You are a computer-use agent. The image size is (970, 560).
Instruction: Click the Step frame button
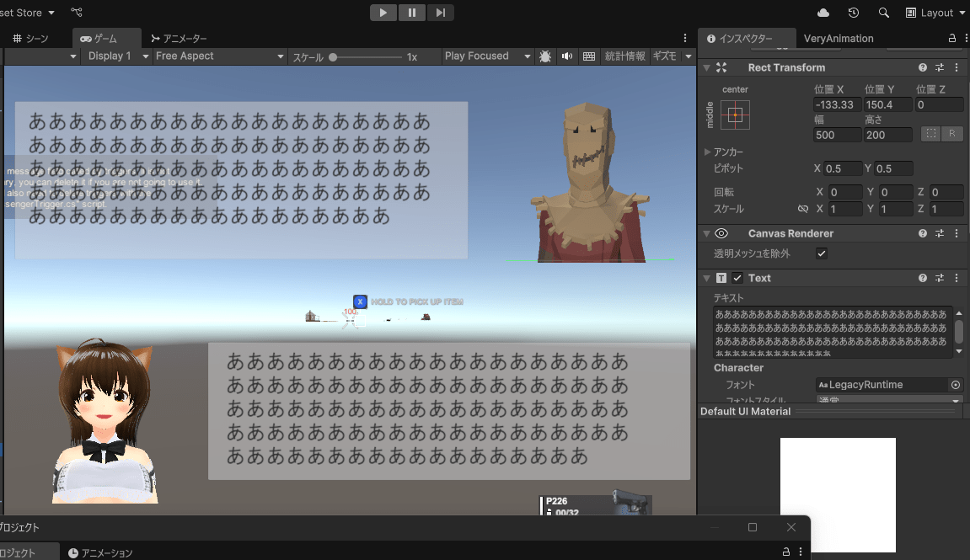click(x=440, y=13)
